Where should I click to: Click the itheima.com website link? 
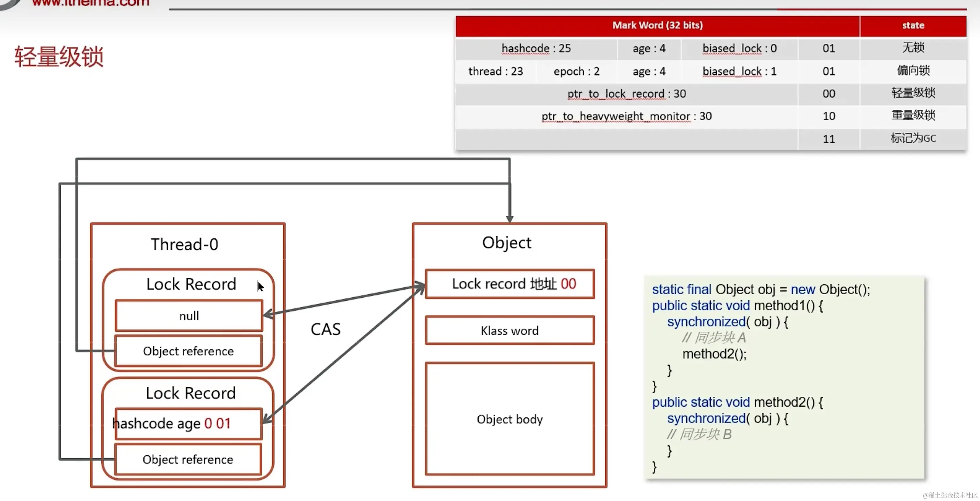[x=90, y=3]
